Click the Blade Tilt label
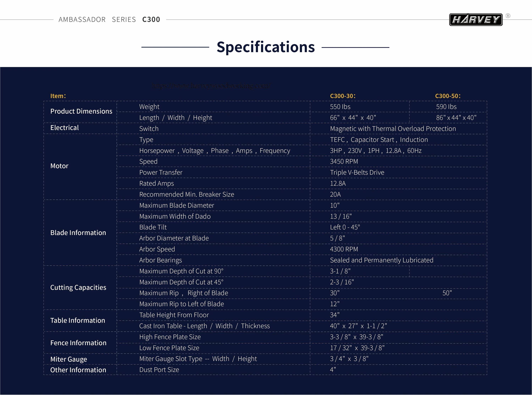This screenshot has width=532, height=395. tap(153, 227)
